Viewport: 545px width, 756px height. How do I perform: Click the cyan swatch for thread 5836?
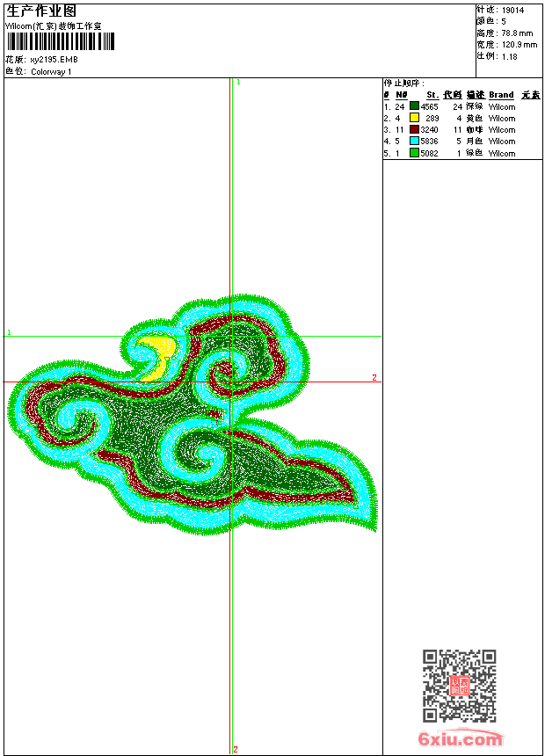point(414,141)
